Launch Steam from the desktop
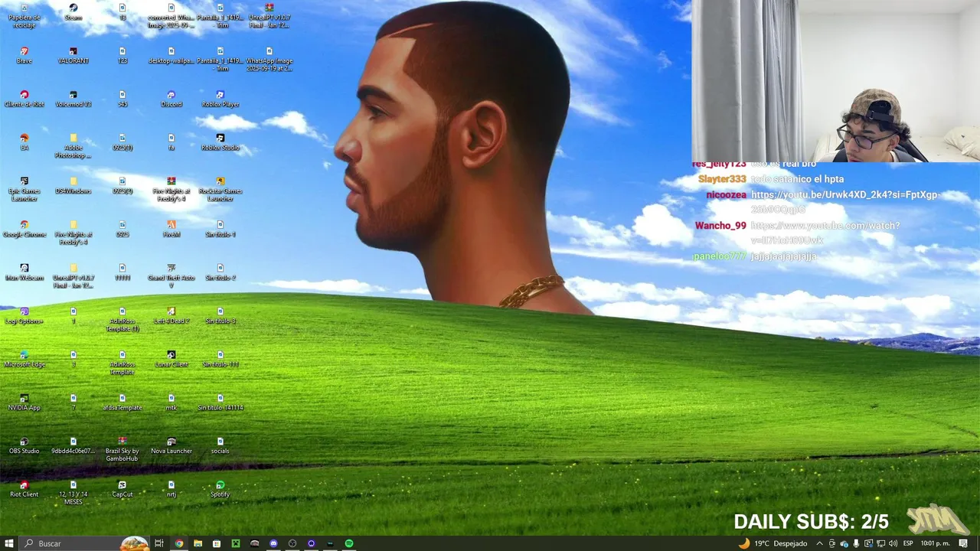 pos(73,12)
